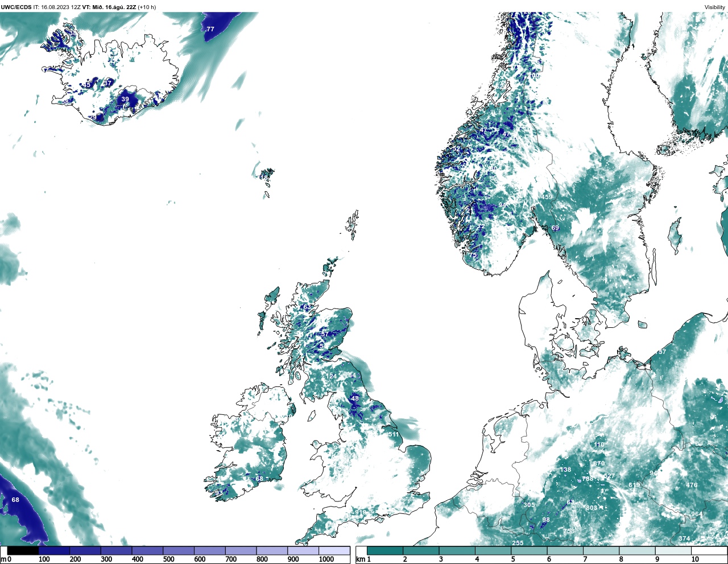Viewport: 728px width, 564px height.
Task: Pick the 5–6 km legend color swatch
Action: (x=529, y=551)
